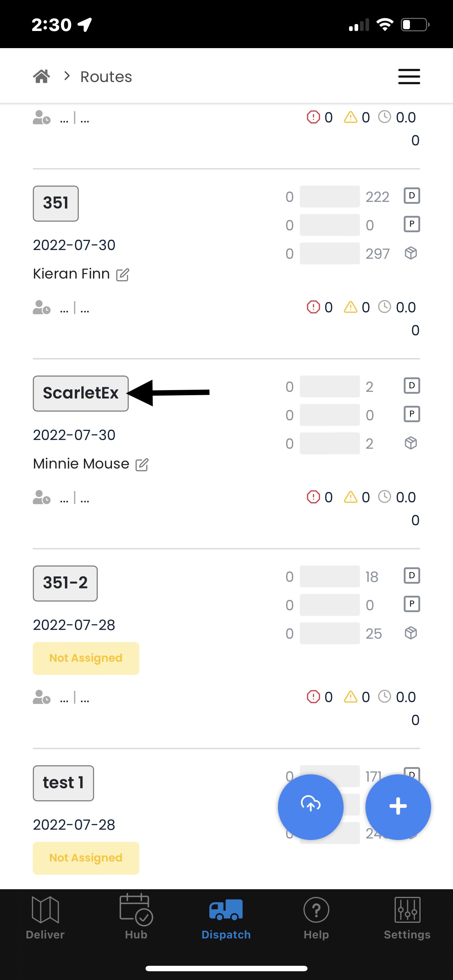Tap the delivery D icon for route 351

click(411, 196)
